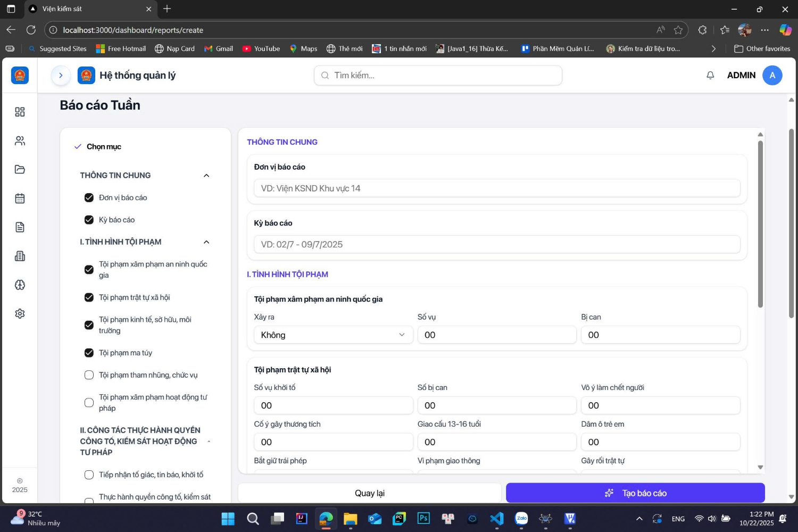
Task: Collapse the THÔNG TIN CHUNG section
Action: coord(206,176)
